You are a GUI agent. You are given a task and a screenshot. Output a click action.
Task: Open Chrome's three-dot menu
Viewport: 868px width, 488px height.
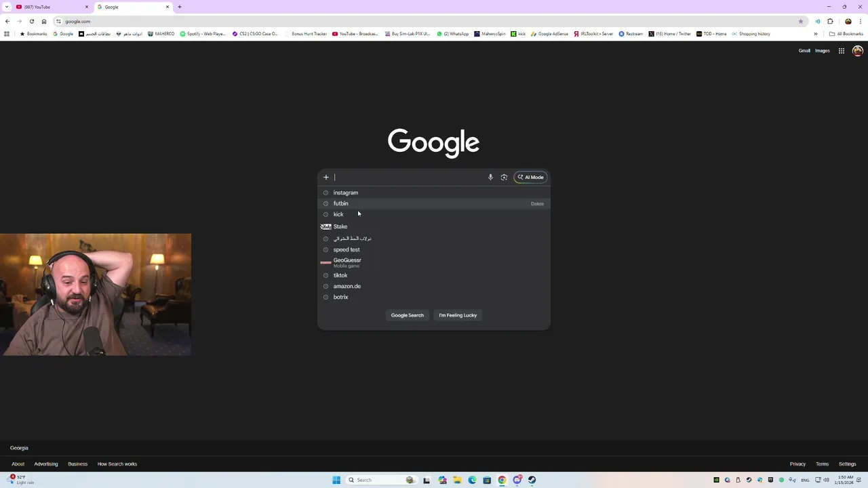[861, 21]
